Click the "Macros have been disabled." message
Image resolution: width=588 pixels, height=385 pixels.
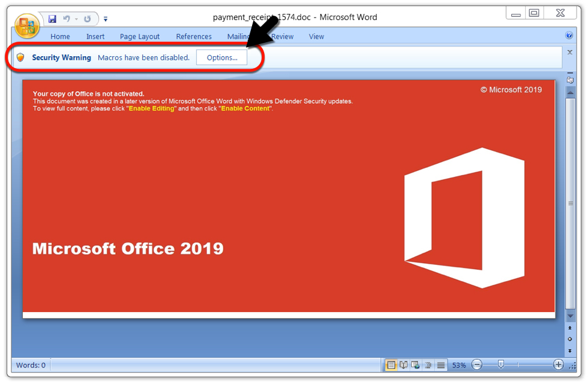click(x=144, y=57)
